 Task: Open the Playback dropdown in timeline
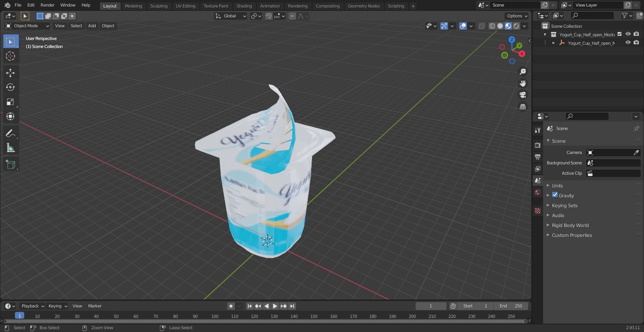pos(32,306)
